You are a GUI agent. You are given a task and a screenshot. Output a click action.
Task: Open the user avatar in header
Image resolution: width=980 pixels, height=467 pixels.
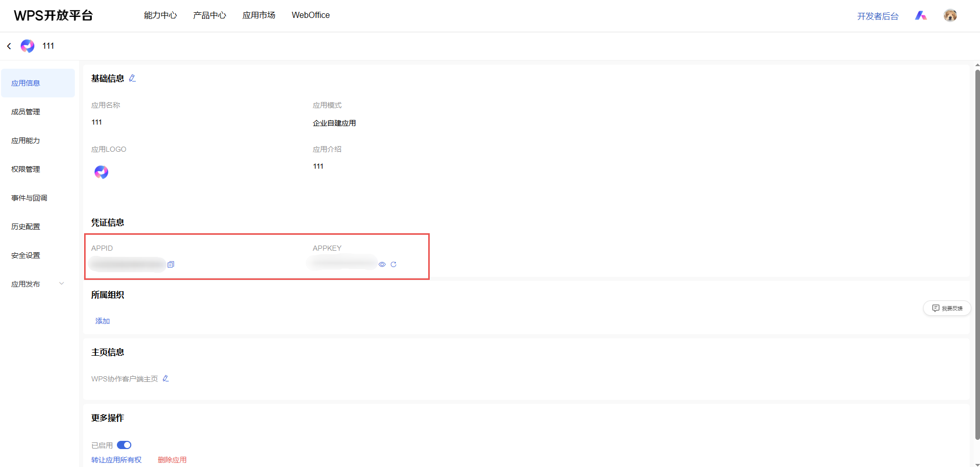pos(950,15)
